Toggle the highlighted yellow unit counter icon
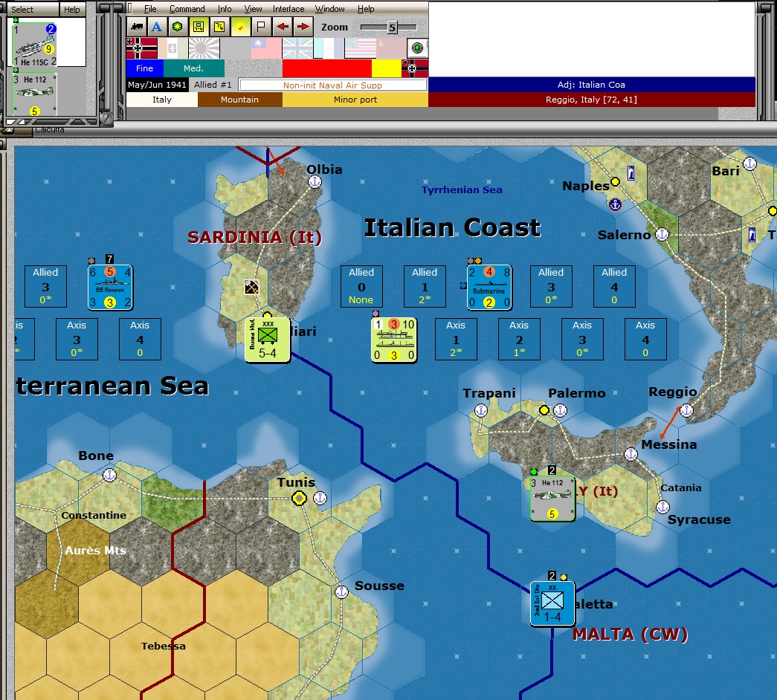The width and height of the screenshot is (777, 700). pyautogui.click(x=199, y=27)
